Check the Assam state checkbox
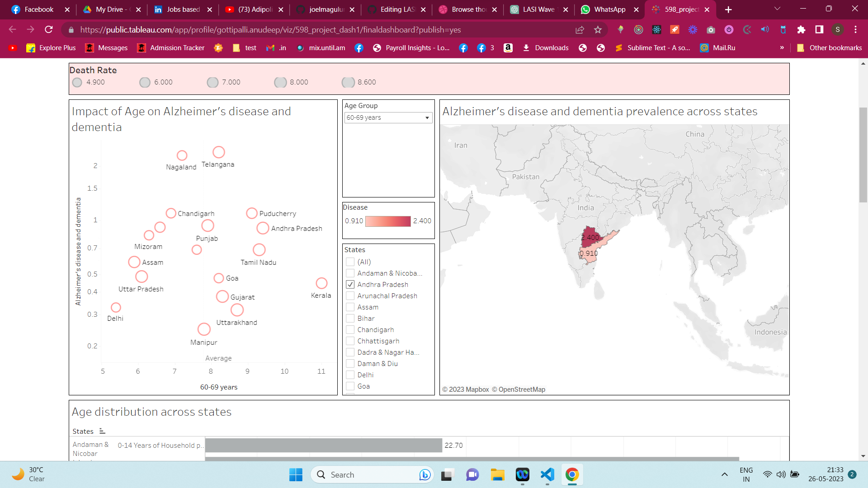Image resolution: width=868 pixels, height=488 pixels. (350, 307)
